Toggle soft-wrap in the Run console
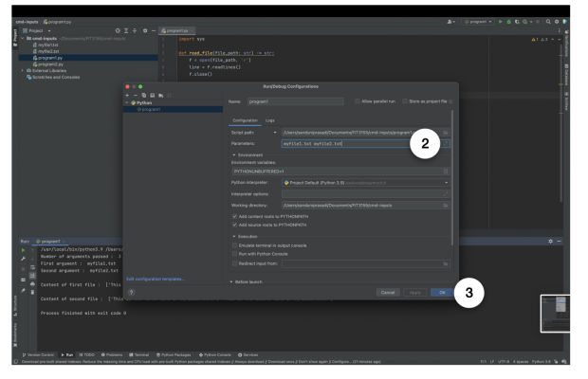This screenshot has height=379, width=588. [x=32, y=267]
